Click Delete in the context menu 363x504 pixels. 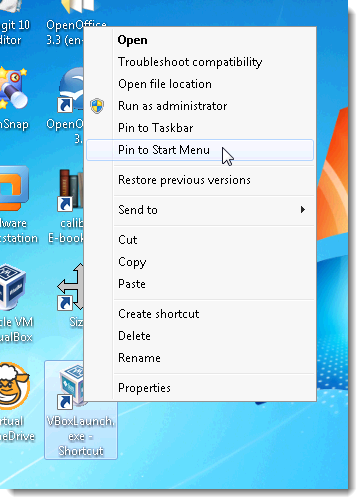coord(199,336)
